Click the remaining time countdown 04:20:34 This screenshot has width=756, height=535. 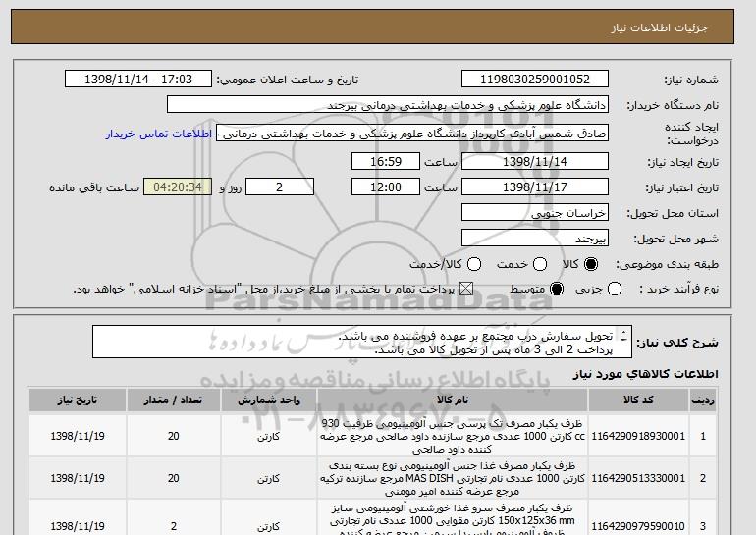(x=178, y=187)
